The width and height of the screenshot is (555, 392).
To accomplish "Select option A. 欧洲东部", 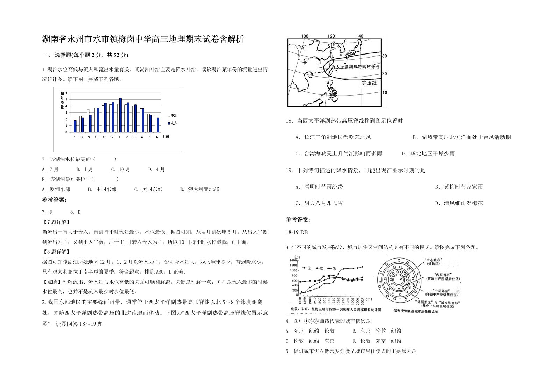I will (56, 189).
